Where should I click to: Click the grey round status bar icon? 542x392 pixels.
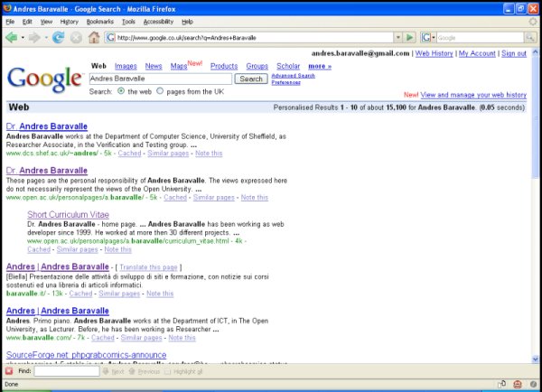[533, 384]
